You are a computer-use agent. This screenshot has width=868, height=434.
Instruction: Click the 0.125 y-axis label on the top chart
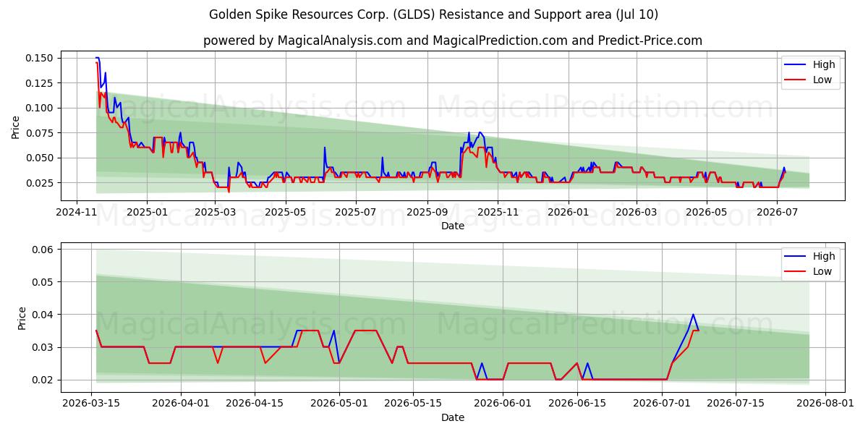click(x=41, y=83)
